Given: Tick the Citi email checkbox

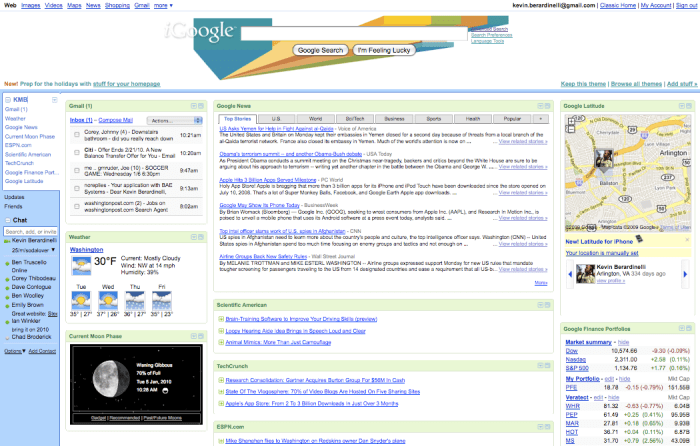Looking at the screenshot, I should (x=76, y=150).
